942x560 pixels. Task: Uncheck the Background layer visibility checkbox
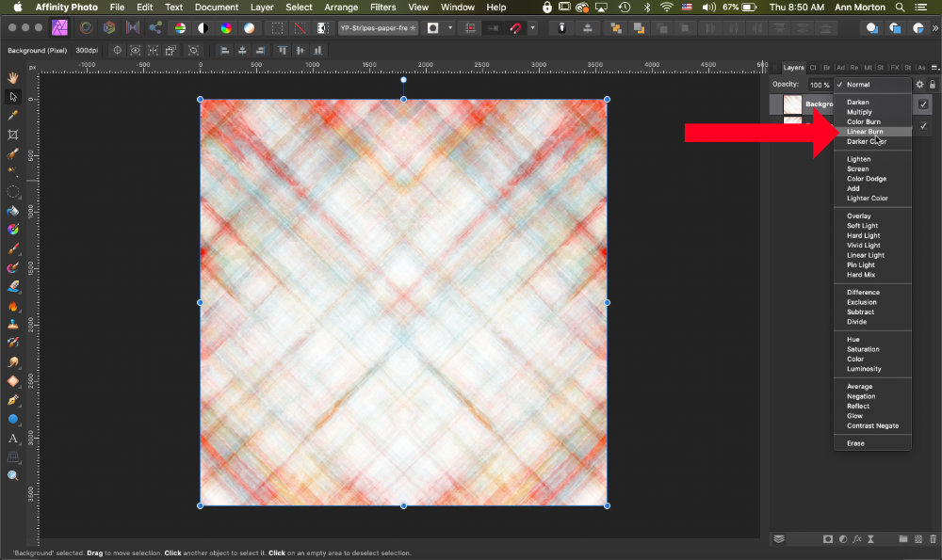[924, 104]
